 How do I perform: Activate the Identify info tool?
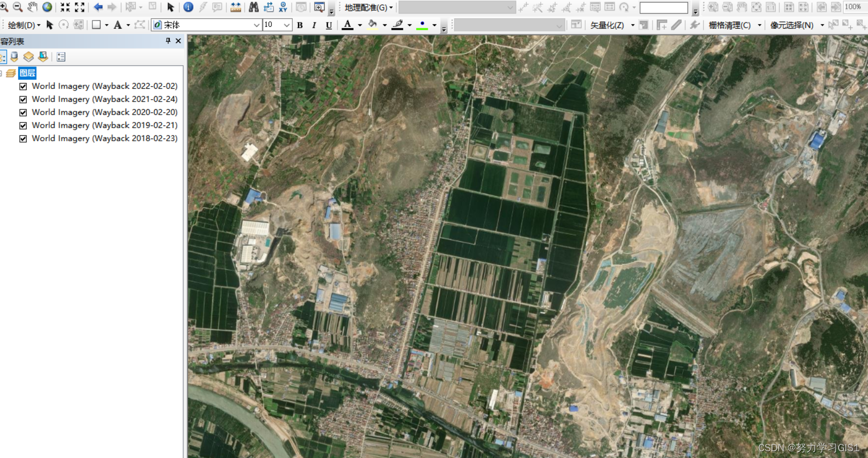pos(188,7)
